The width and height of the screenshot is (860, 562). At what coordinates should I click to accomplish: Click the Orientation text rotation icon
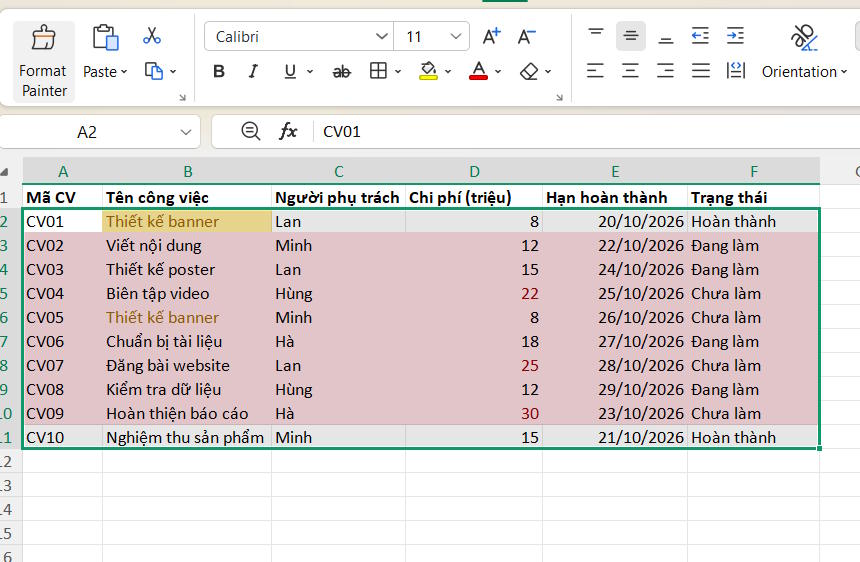(804, 38)
